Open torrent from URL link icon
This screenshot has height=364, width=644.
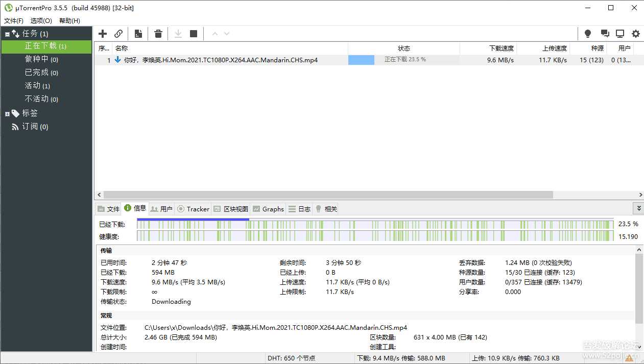coord(118,34)
